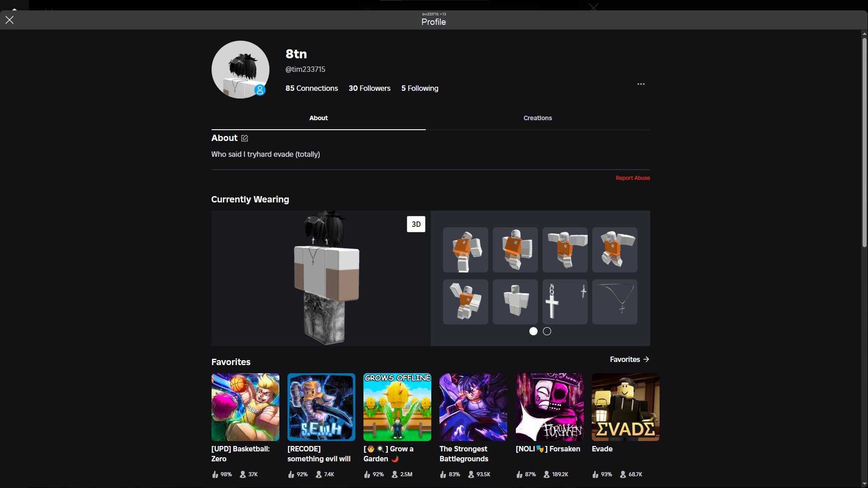868x488 pixels.
Task: Click the @tim233715 username text
Action: pos(305,69)
